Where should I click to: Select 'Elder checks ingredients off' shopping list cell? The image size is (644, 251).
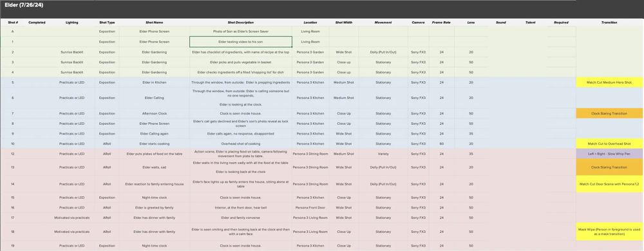(x=241, y=72)
